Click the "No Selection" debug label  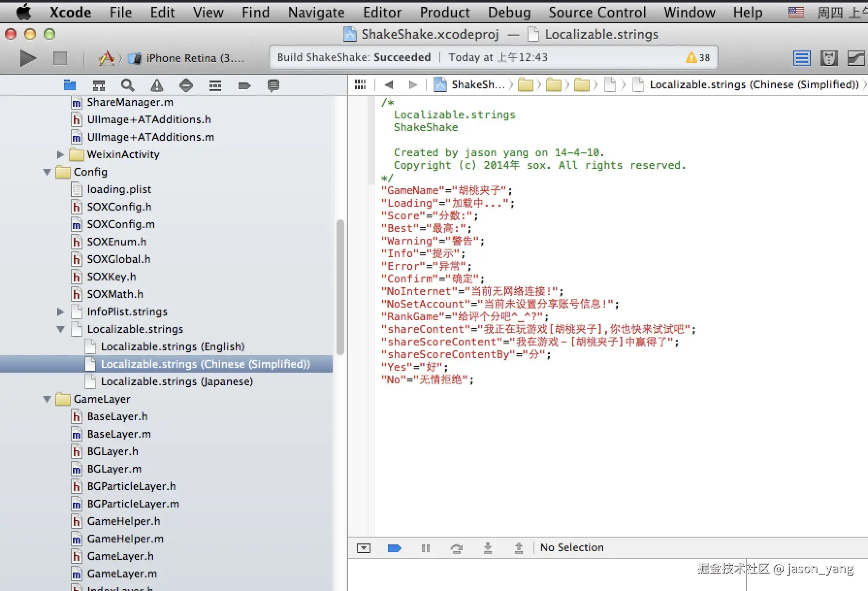coord(572,548)
